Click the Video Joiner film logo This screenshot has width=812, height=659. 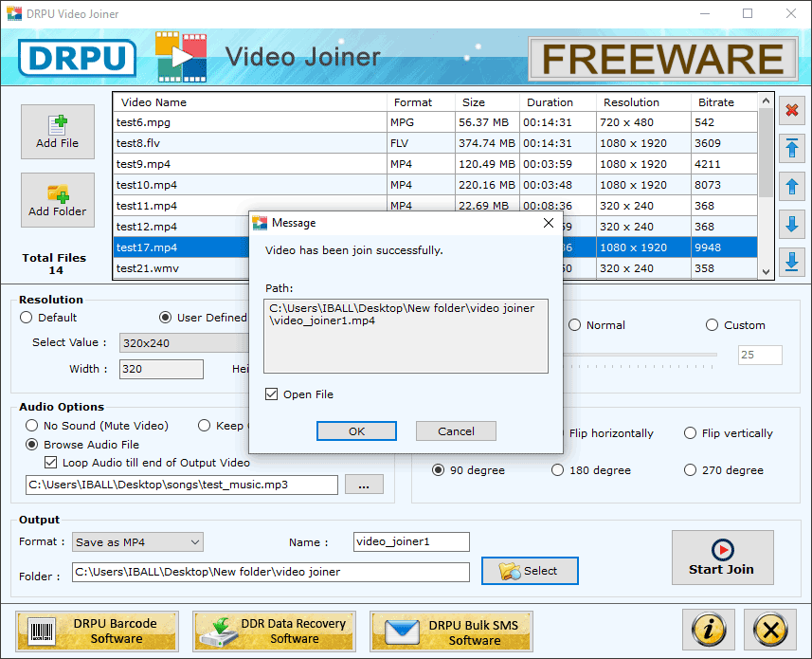click(x=181, y=57)
